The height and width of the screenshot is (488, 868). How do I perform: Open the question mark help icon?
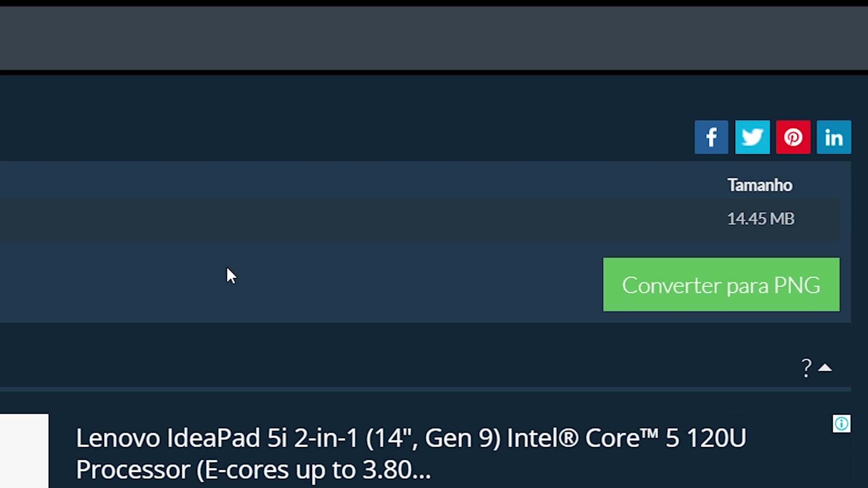point(806,368)
